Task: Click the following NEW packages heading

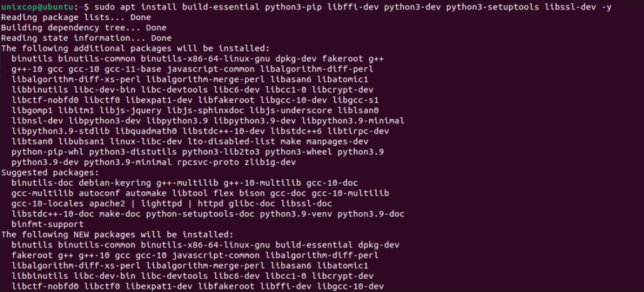Action: (x=117, y=235)
